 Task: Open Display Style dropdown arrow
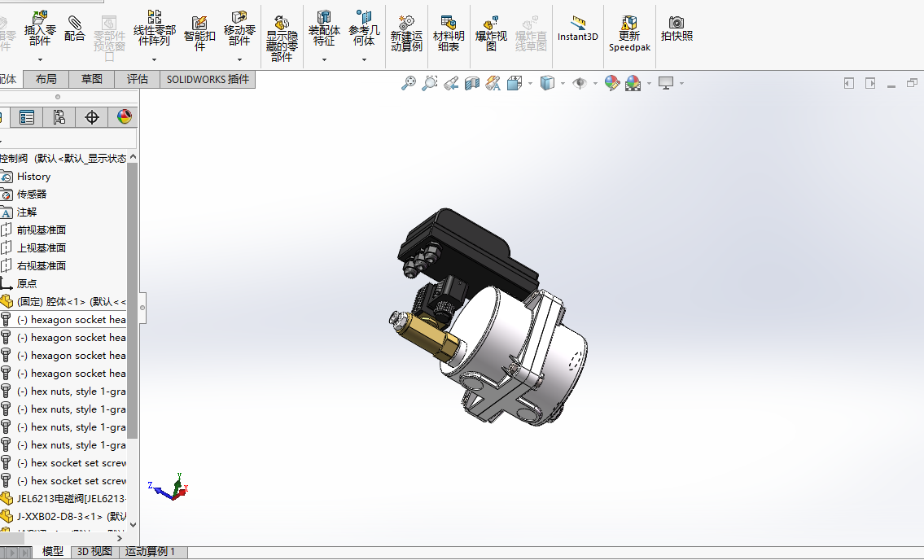(563, 83)
